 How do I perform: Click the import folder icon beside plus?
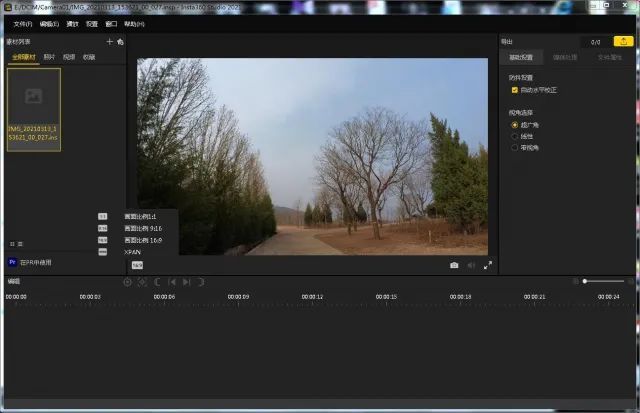120,42
